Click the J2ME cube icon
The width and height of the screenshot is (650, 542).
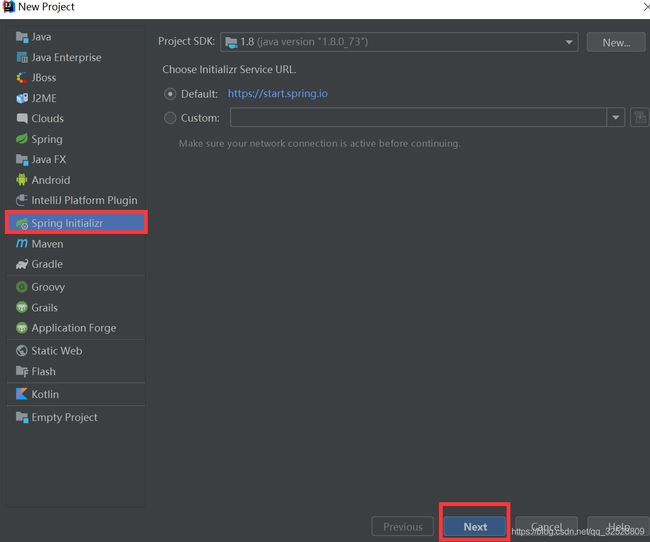coord(22,98)
